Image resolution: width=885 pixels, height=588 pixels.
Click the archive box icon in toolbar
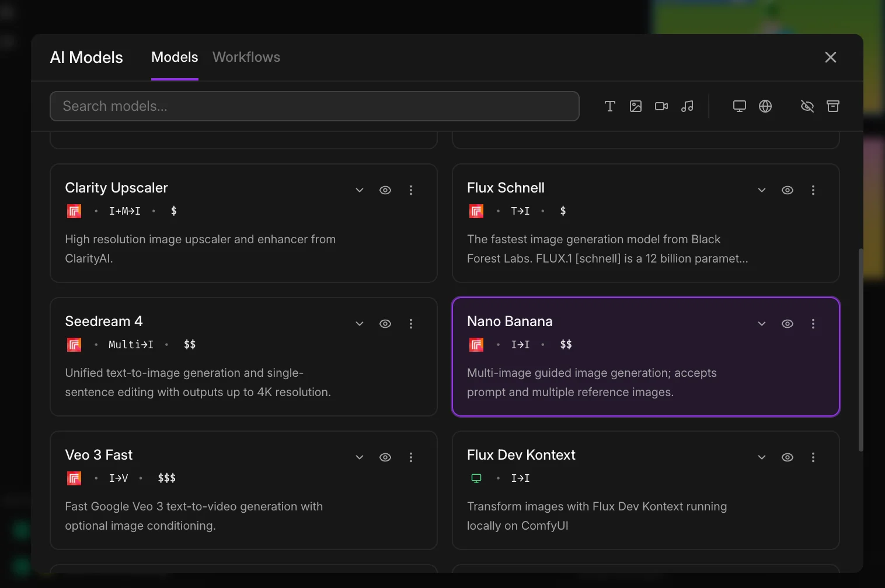pos(833,106)
